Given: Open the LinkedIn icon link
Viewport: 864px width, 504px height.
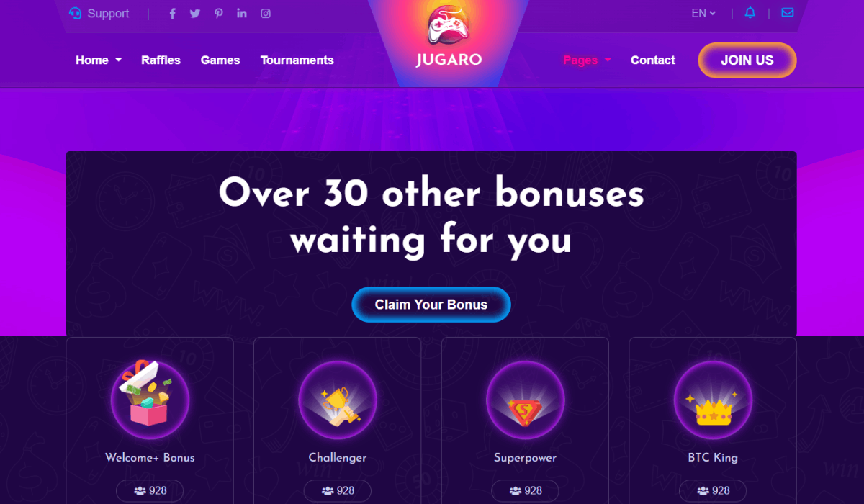Looking at the screenshot, I should click(242, 14).
